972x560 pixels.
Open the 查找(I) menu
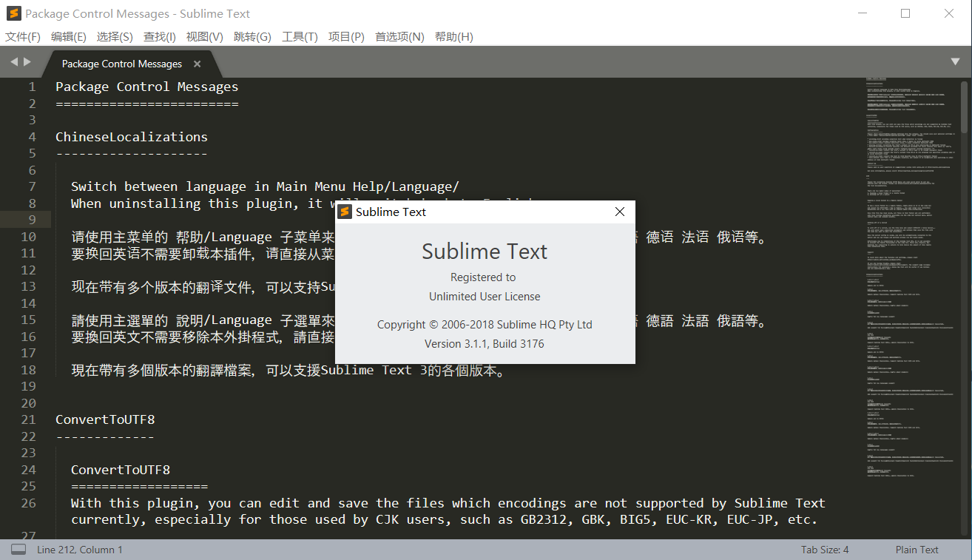click(160, 37)
